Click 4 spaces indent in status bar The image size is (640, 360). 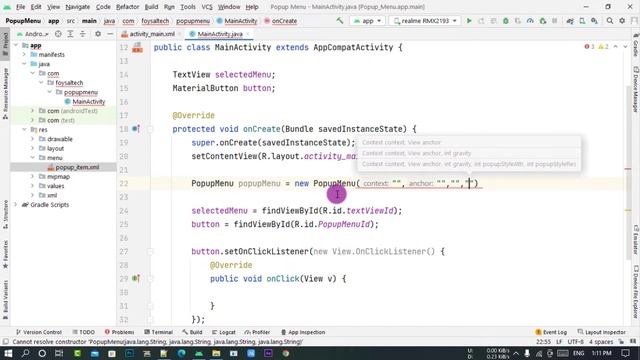(601, 342)
